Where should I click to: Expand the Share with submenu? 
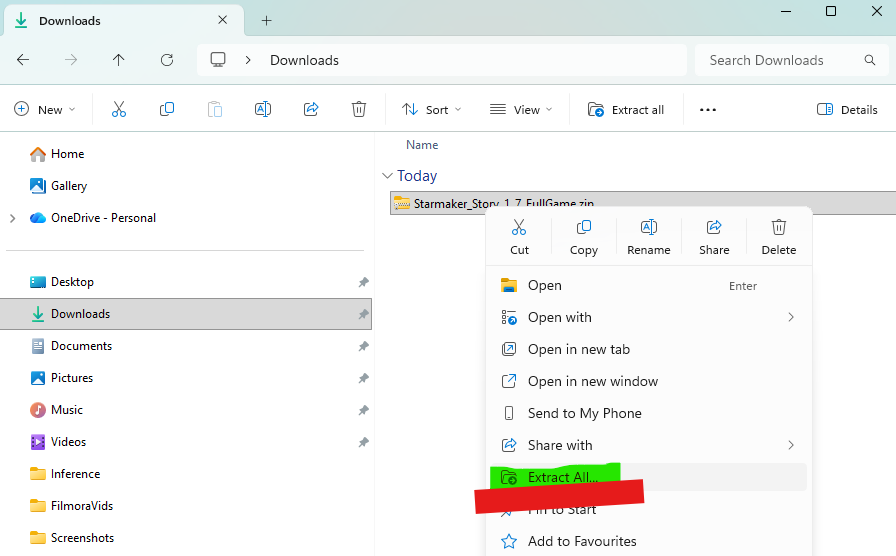click(791, 445)
